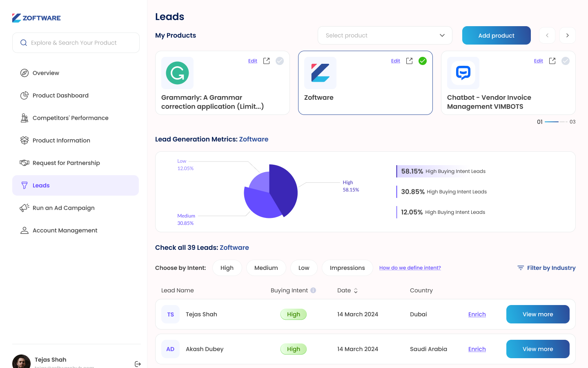
Task: Click the logout icon beside Tejas Shah
Action: point(138,364)
